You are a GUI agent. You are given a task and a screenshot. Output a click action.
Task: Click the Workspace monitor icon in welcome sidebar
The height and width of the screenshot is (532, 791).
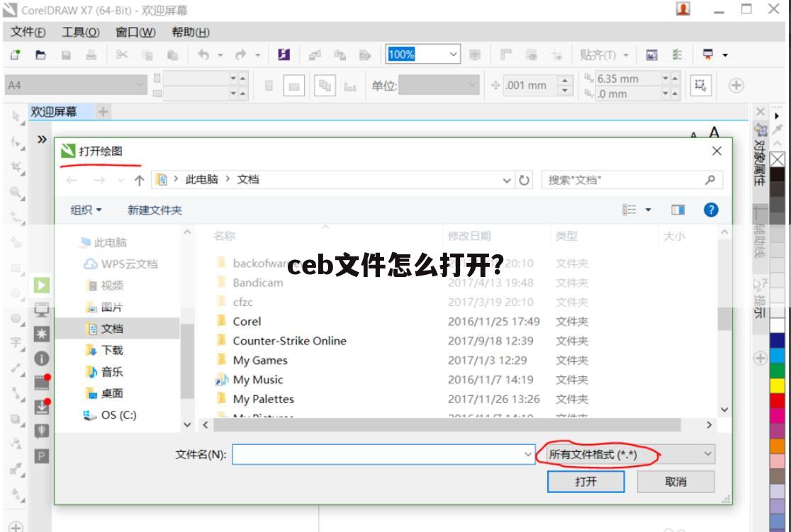coord(41,309)
